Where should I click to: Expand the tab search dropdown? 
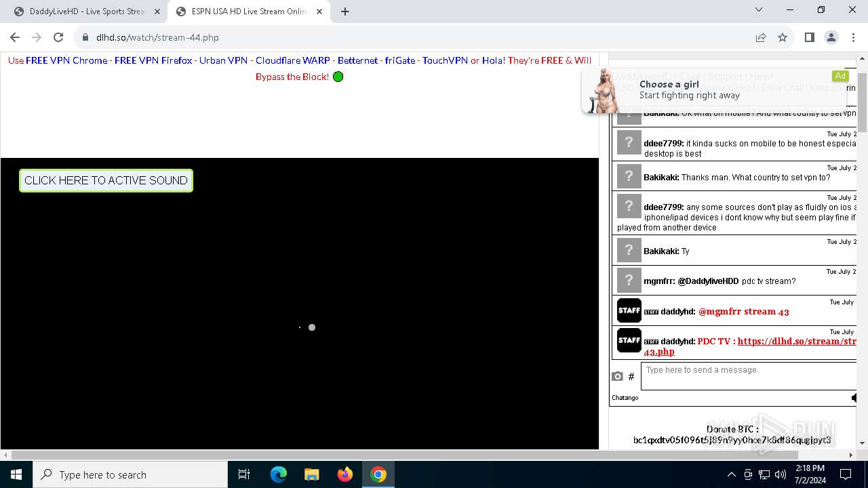point(759,10)
